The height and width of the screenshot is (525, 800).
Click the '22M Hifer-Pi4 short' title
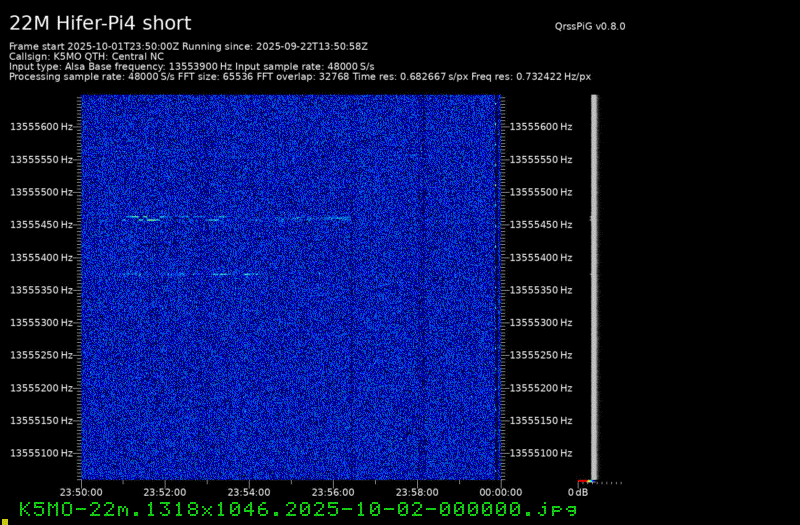click(x=100, y=23)
